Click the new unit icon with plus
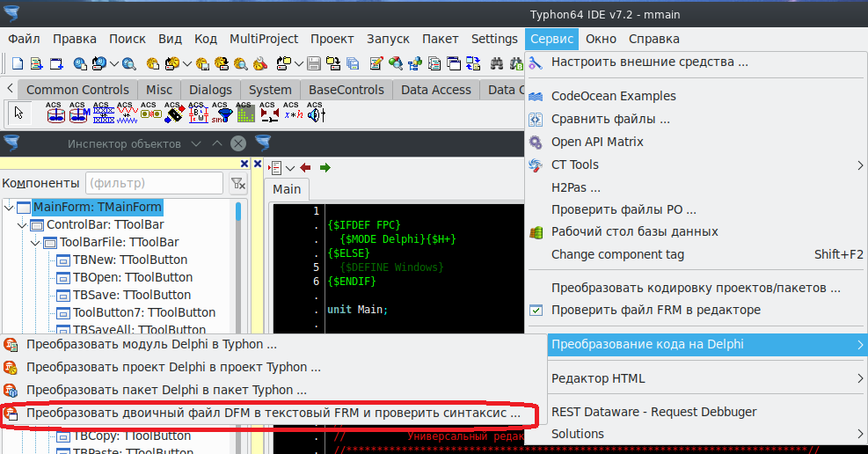868x454 pixels. [x=37, y=63]
